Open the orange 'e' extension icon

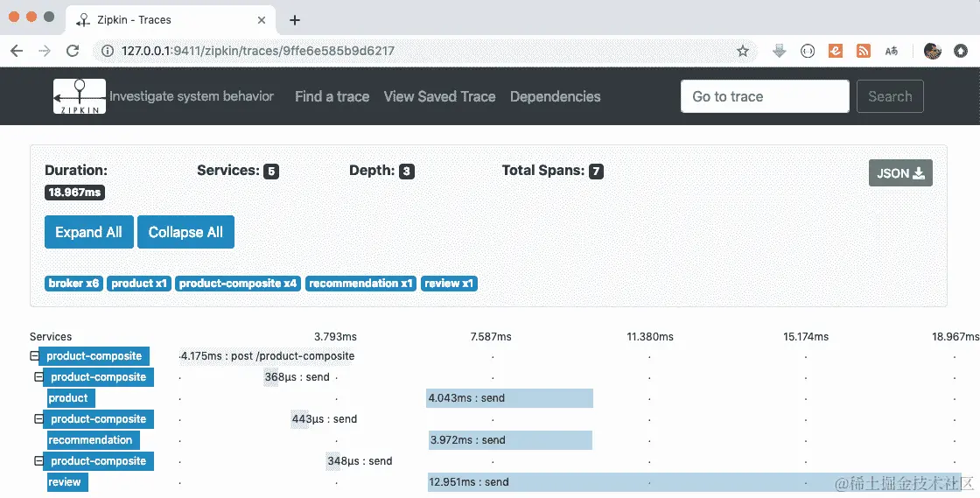pyautogui.click(x=836, y=52)
